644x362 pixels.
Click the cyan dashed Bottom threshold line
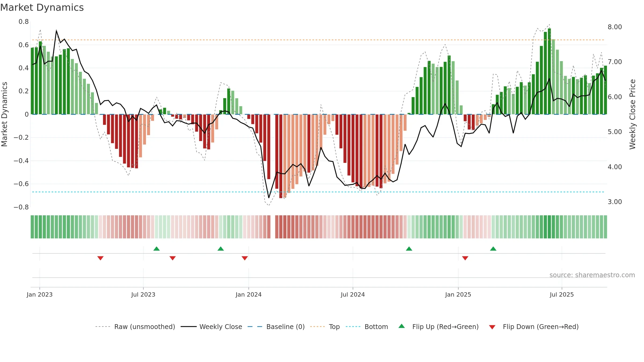[318, 192]
